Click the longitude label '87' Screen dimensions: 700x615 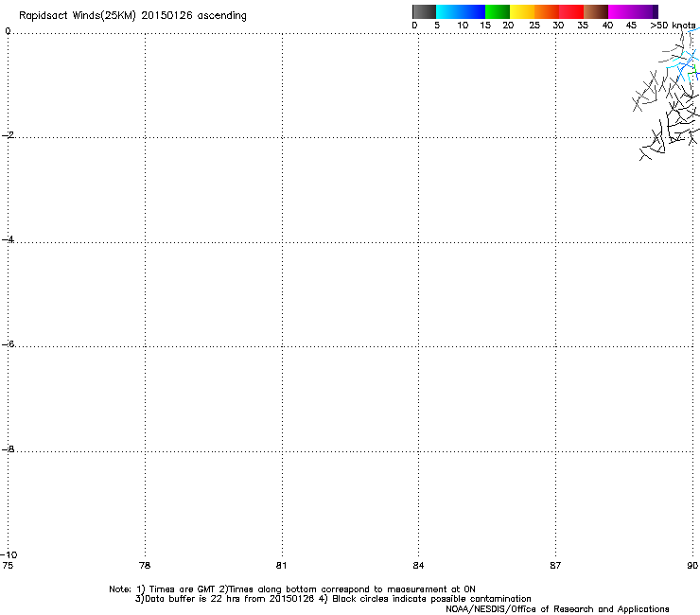pyautogui.click(x=555, y=566)
